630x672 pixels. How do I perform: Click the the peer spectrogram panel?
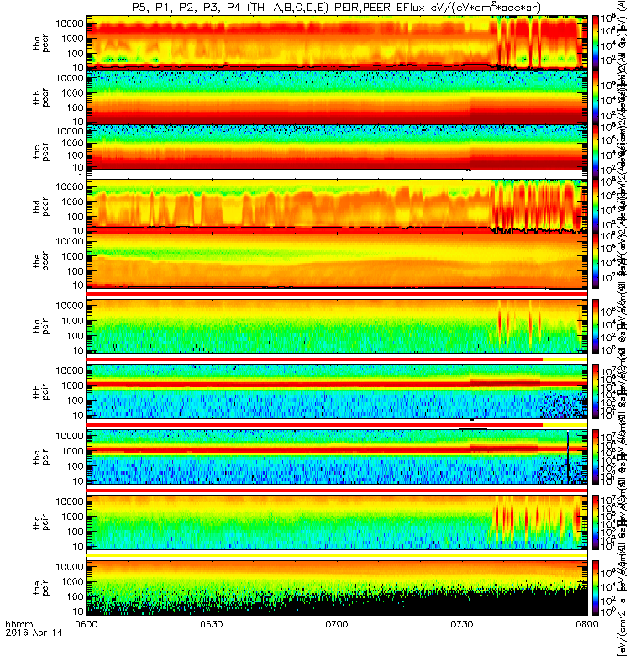pyautogui.click(x=337, y=260)
